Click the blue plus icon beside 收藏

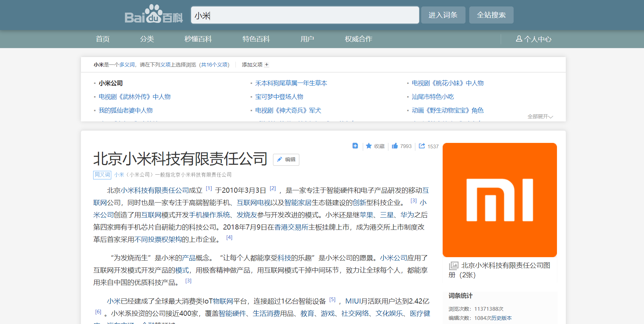pos(355,146)
